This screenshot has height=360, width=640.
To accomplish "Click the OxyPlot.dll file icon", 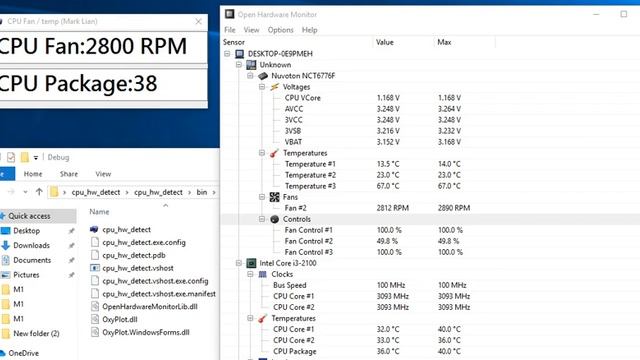I will click(95, 319).
